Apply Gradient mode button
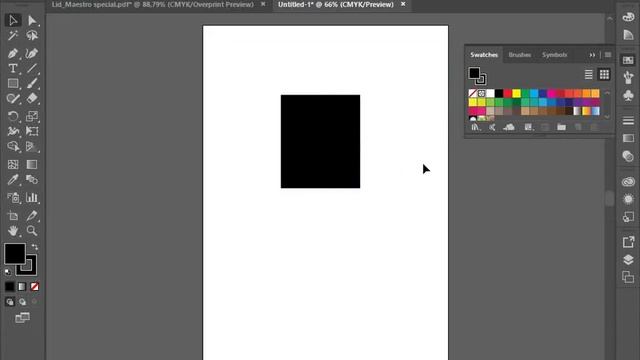This screenshot has width=640, height=360. [x=22, y=287]
